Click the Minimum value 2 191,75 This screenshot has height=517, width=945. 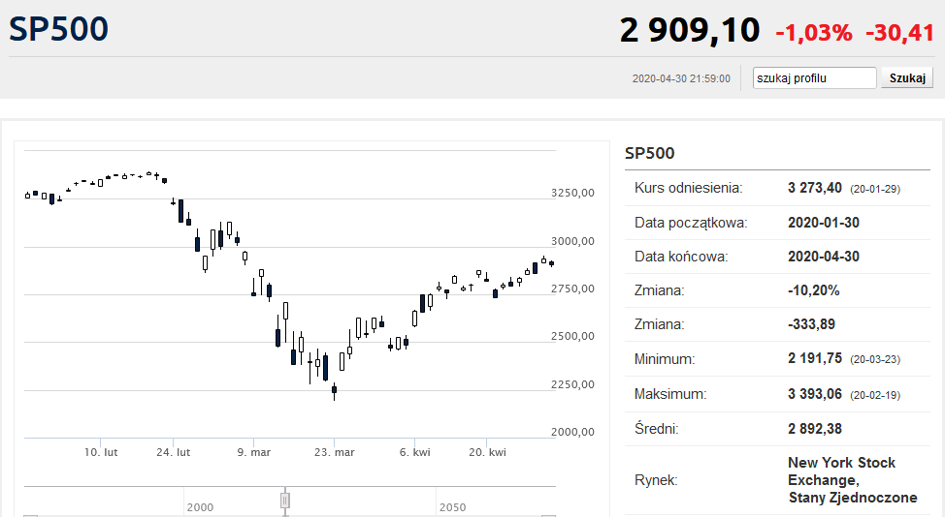coord(815,359)
